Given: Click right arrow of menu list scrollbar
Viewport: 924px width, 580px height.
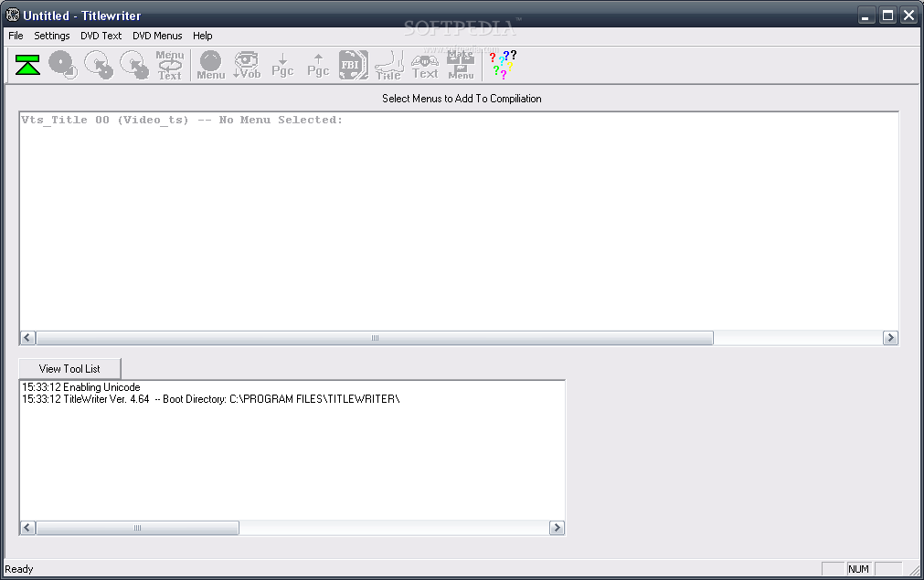Looking at the screenshot, I should (x=890, y=337).
